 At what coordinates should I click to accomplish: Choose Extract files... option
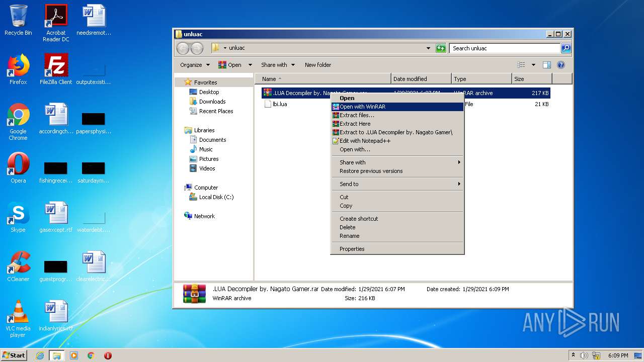click(397, 115)
